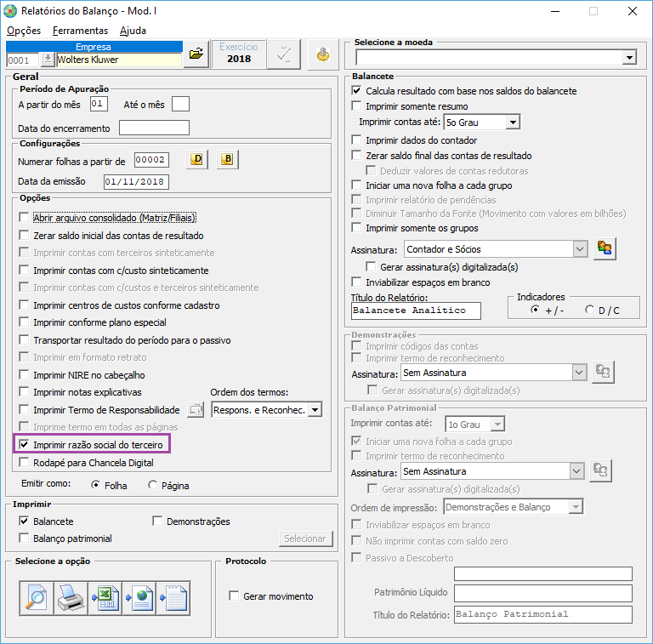
Task: Click the yellow 'B' button icon
Action: (227, 160)
